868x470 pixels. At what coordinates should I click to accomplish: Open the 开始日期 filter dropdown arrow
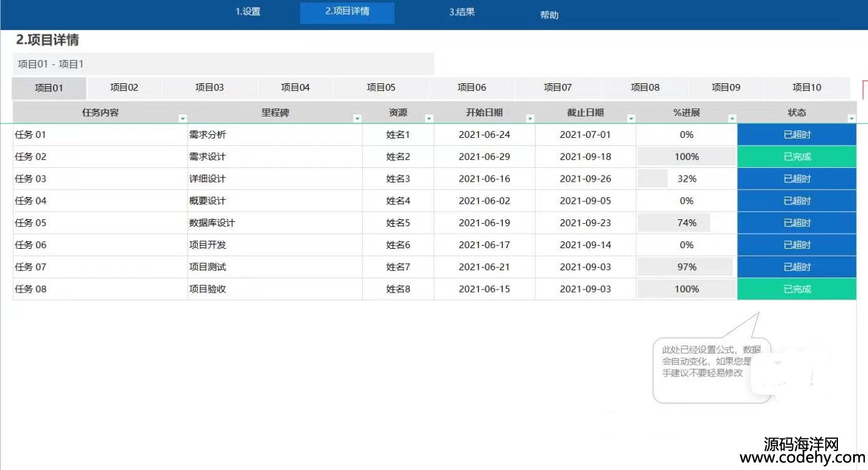pyautogui.click(x=530, y=118)
